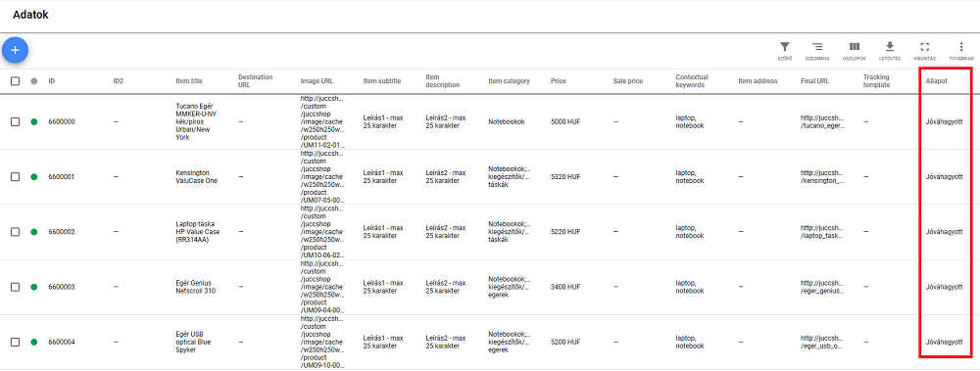Click the ID cell 6600003
The image size is (980, 371).
pyautogui.click(x=61, y=288)
